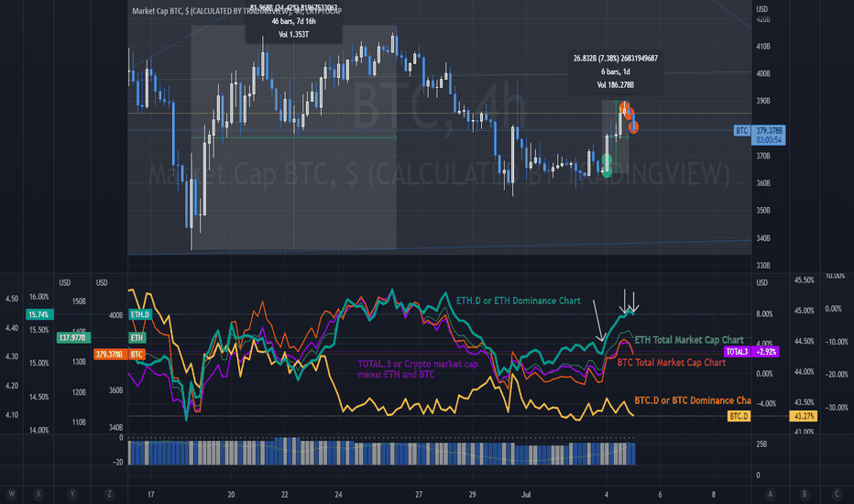
Task: Click the -4.00% lower axis value
Action: click(x=766, y=404)
